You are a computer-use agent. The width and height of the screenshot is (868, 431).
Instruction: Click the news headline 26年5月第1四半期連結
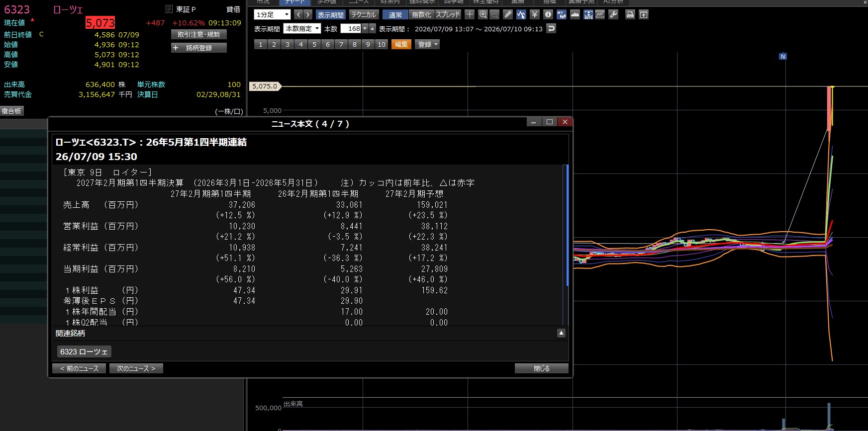[196, 142]
